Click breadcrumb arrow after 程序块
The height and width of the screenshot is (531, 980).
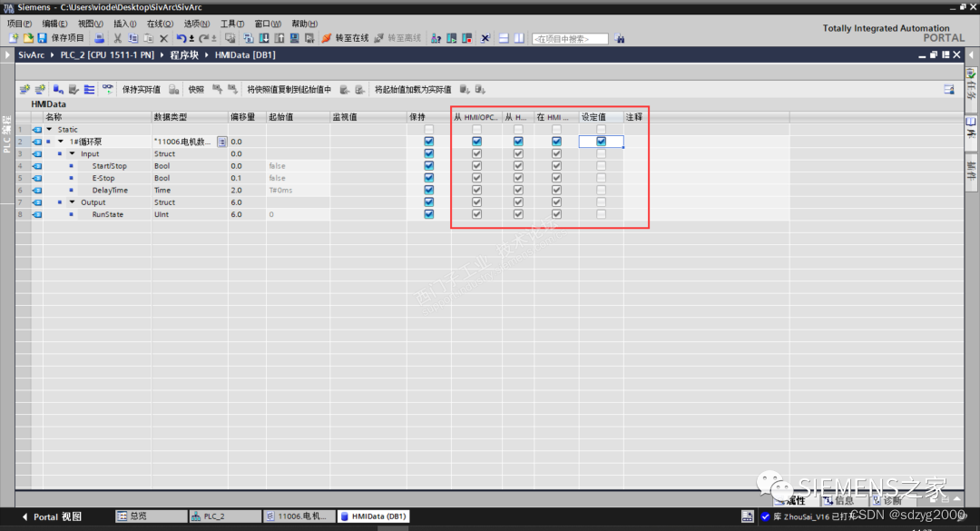pyautogui.click(x=206, y=55)
